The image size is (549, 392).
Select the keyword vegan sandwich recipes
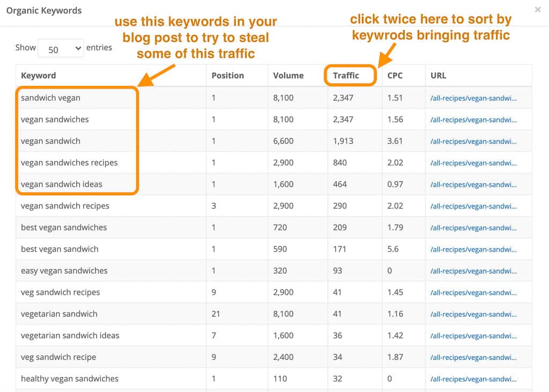click(64, 206)
